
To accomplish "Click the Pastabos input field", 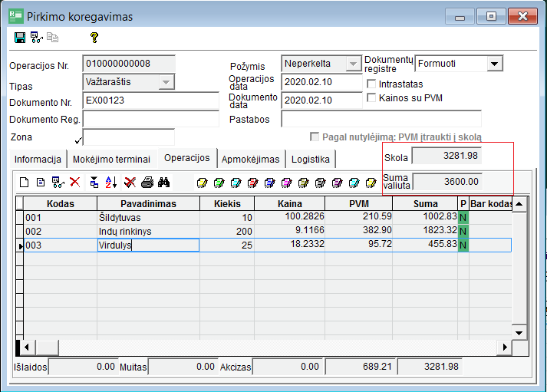I will 381,119.
